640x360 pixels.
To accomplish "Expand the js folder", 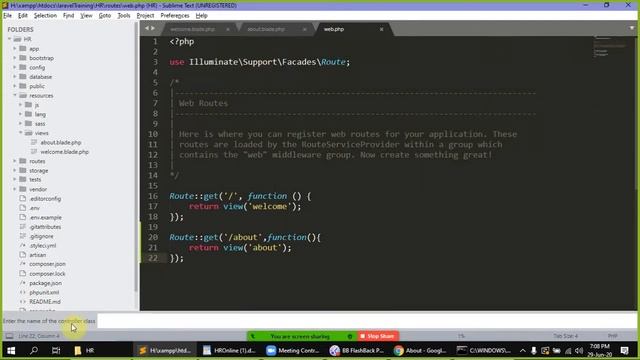I will [20, 105].
